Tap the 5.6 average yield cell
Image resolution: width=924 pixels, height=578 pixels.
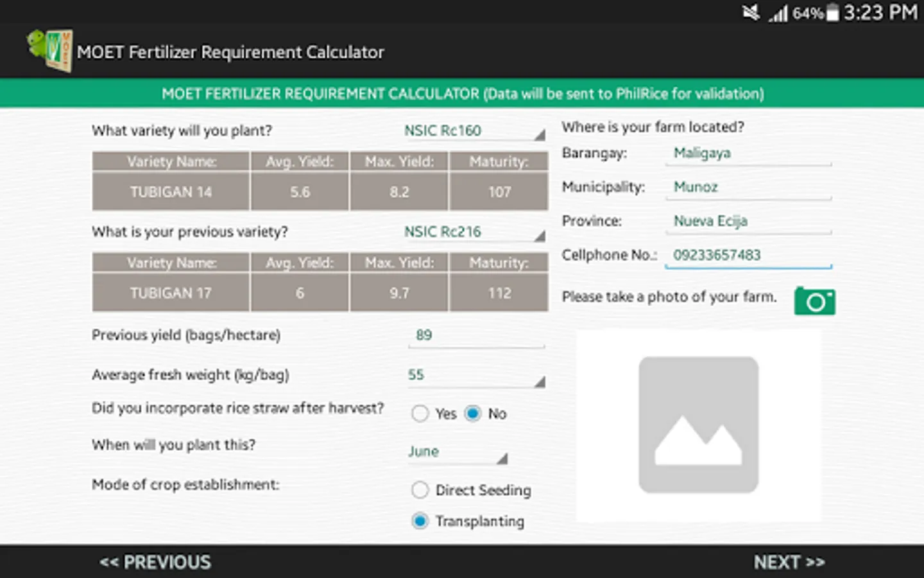[300, 191]
